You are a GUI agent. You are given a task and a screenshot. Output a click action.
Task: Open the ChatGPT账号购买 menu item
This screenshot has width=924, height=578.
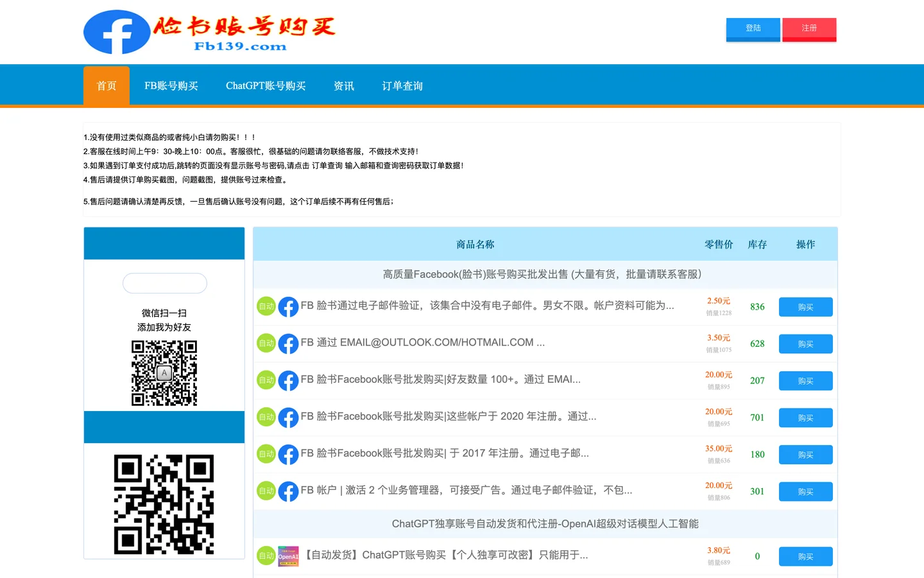(x=266, y=85)
